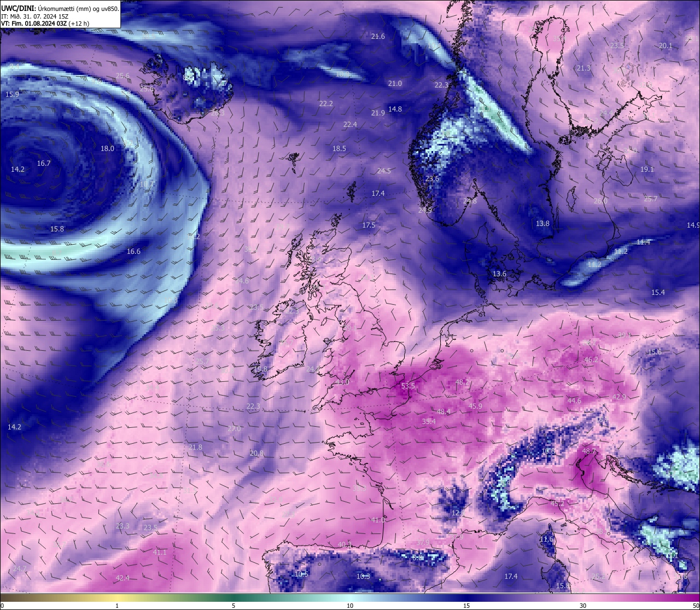This screenshot has width=700, height=610.
Task: Click the 48.2 value label
Action: [x=463, y=382]
